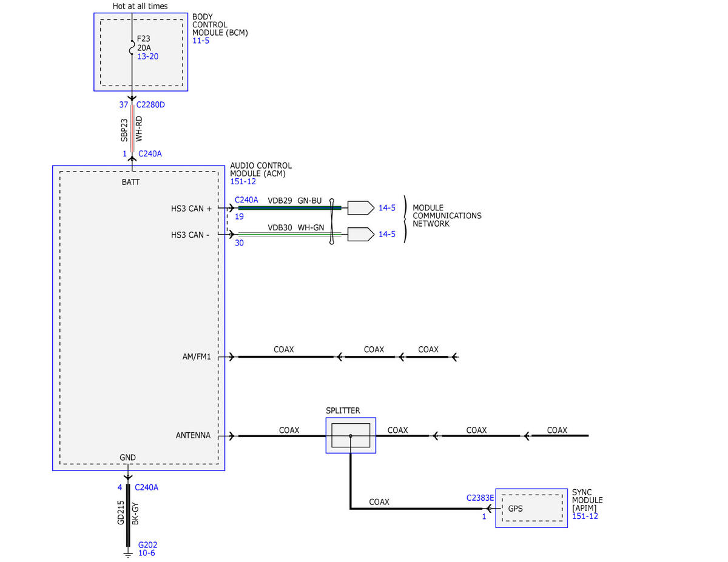The height and width of the screenshot is (562, 728).
Task: Click the Splitter component box
Action: point(351,435)
